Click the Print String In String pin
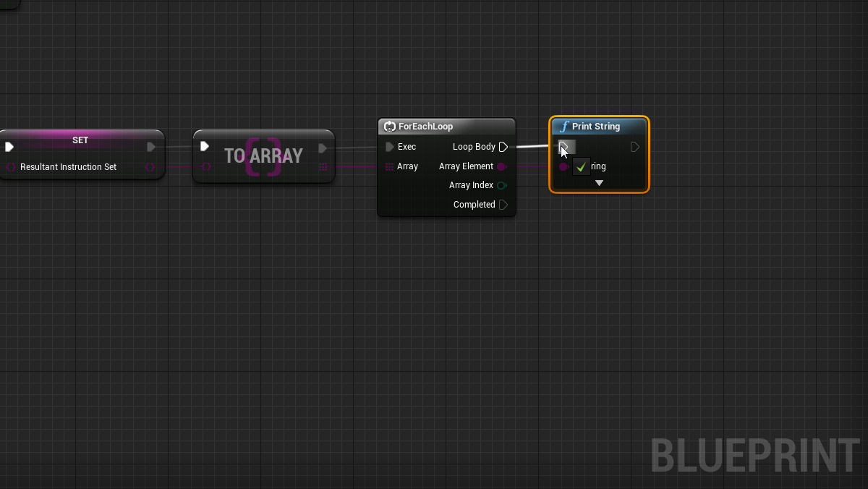This screenshot has width=868, height=489. coord(563,166)
